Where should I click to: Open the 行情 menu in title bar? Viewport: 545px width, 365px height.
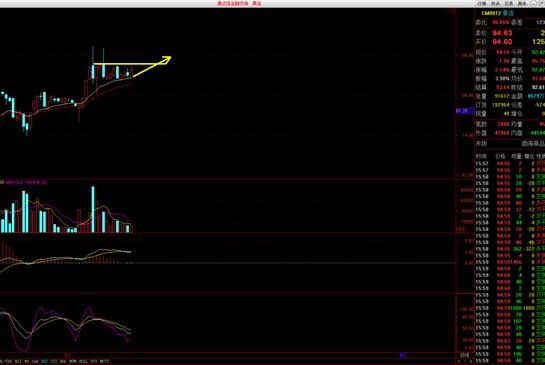(482, 3)
